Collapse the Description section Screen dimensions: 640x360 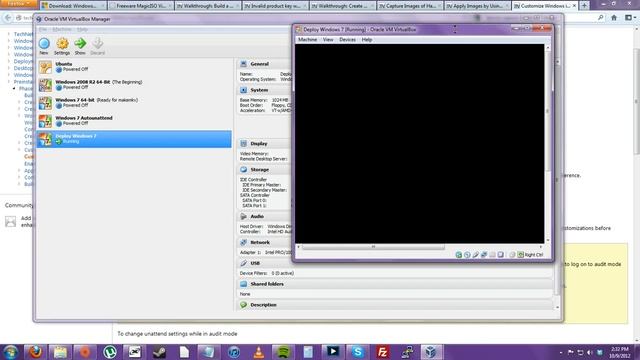click(263, 305)
